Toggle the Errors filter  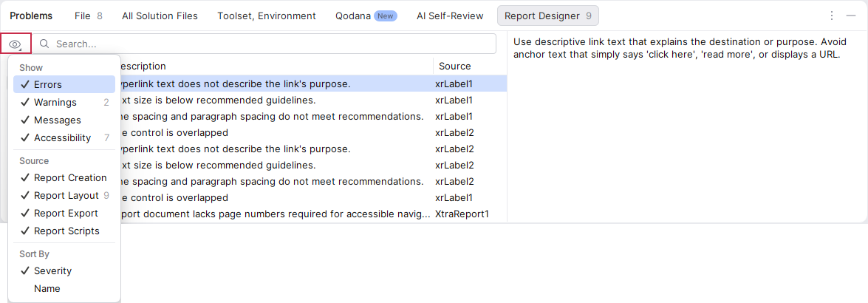64,85
